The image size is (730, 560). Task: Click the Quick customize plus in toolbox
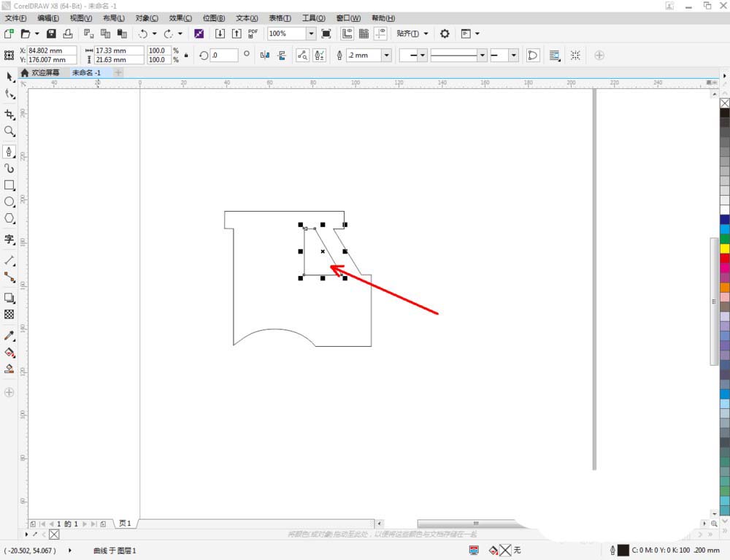pyautogui.click(x=9, y=392)
